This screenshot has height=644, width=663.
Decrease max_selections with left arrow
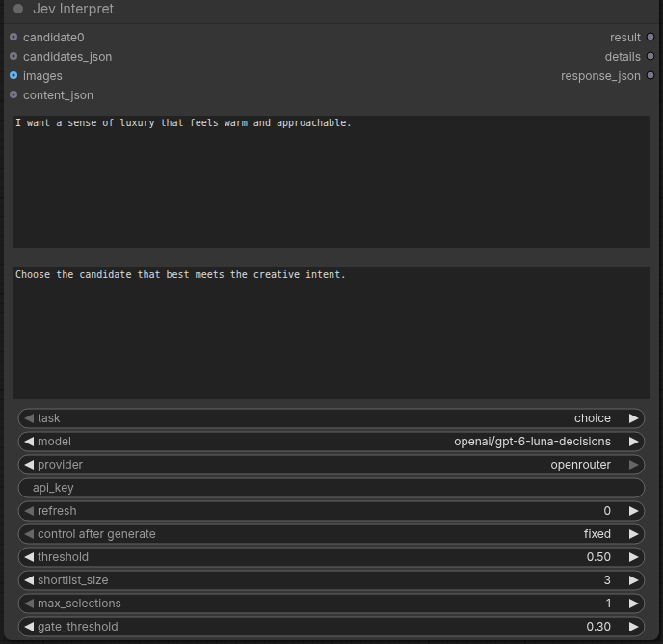coord(29,604)
